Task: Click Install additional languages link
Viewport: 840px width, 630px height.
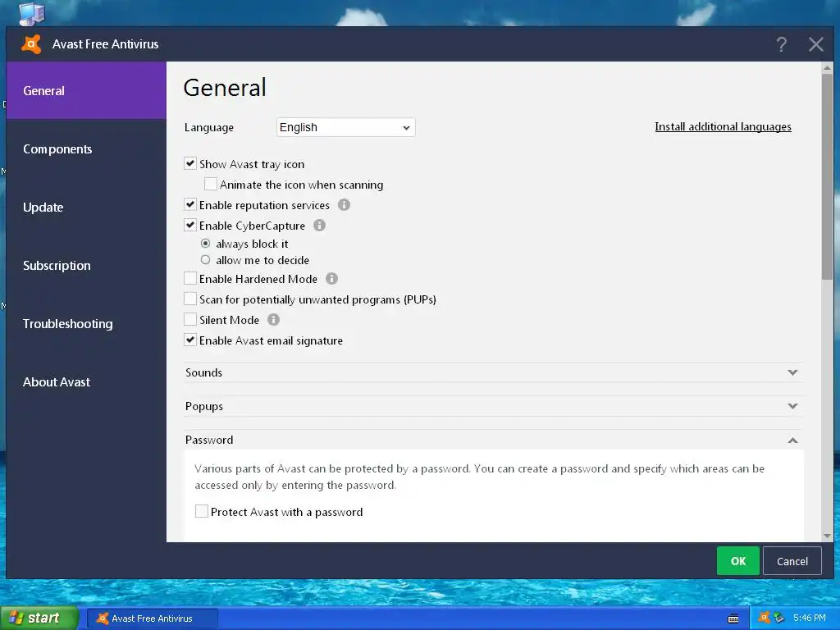Action: (x=723, y=127)
